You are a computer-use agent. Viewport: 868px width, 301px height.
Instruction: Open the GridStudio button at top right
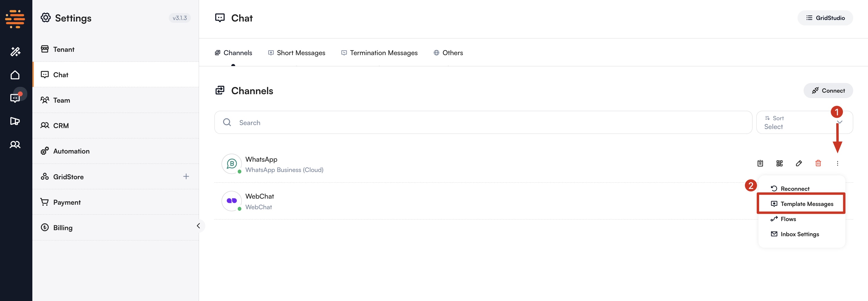coord(825,18)
